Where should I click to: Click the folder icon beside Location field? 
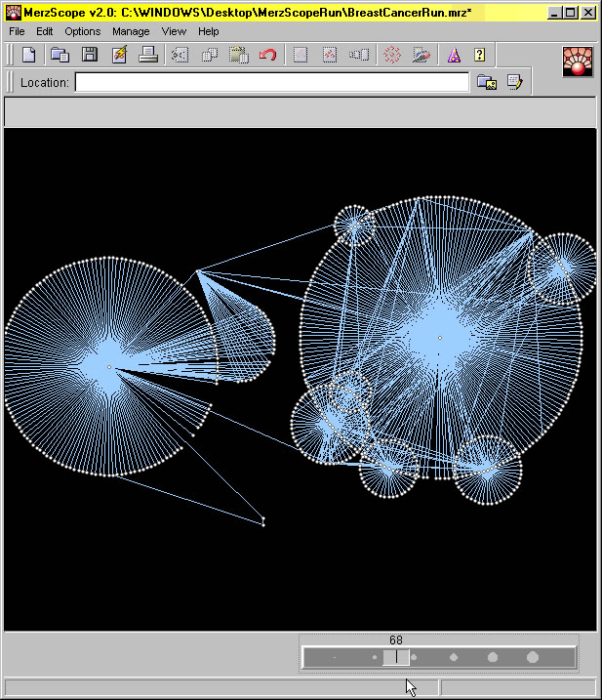486,83
